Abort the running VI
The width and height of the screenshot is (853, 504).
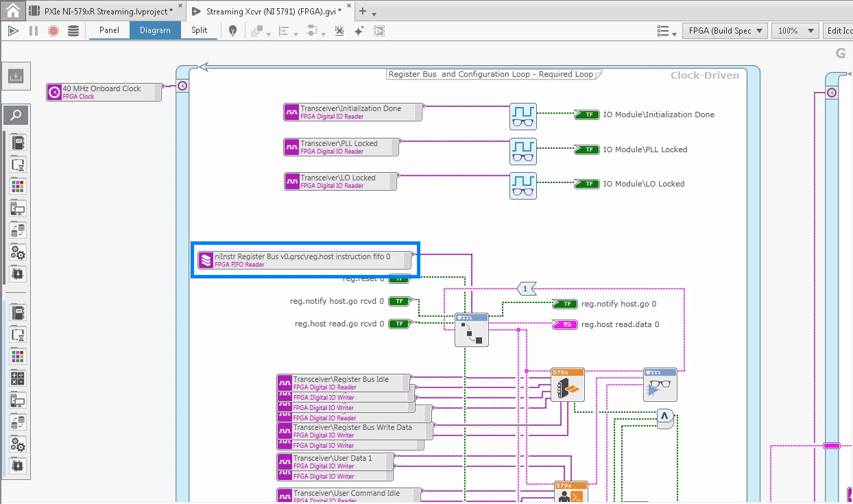tap(53, 30)
